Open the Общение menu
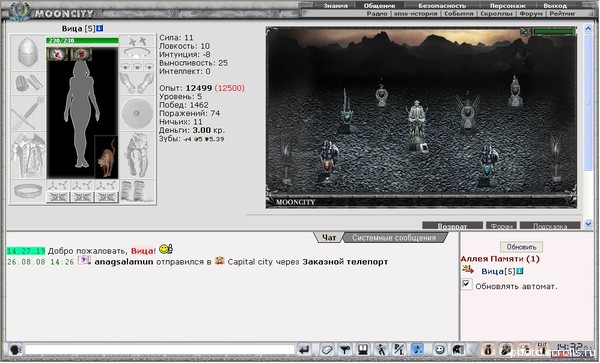 pos(379,5)
